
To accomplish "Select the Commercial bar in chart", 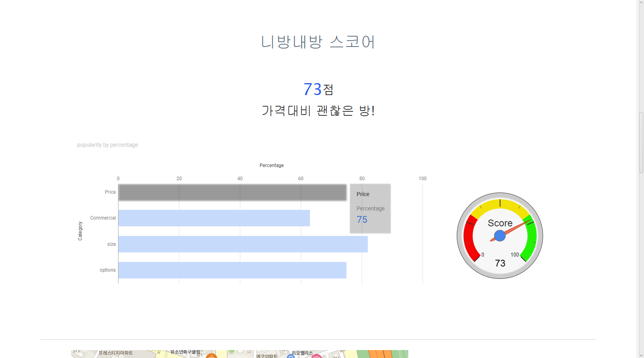I will [214, 218].
